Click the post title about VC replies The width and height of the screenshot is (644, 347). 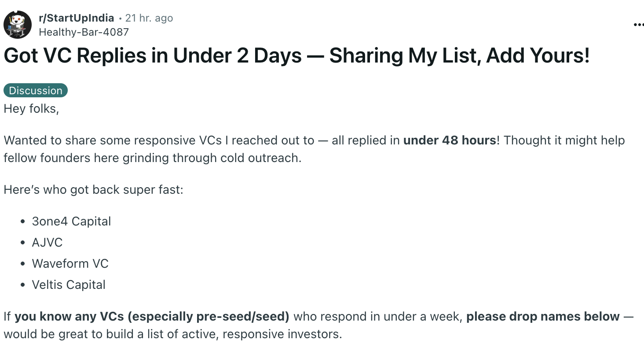[x=296, y=56]
